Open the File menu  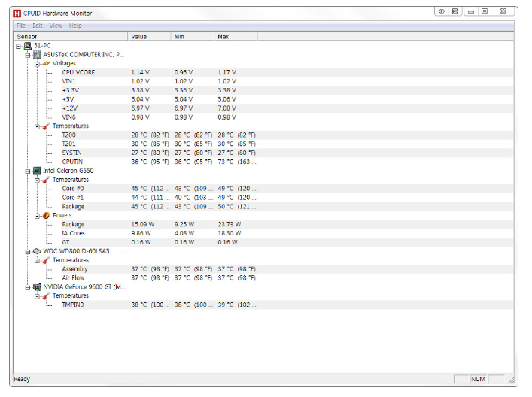pyautogui.click(x=21, y=26)
